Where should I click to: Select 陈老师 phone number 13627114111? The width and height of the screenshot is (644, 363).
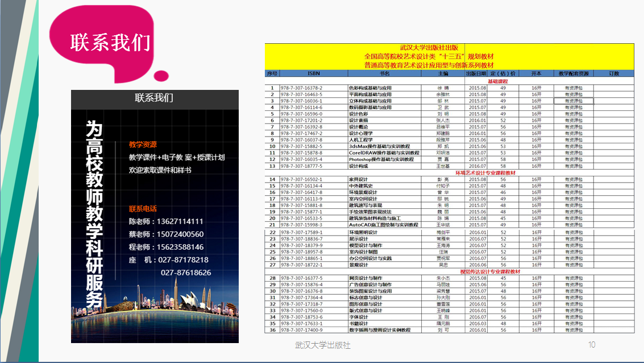point(180,221)
